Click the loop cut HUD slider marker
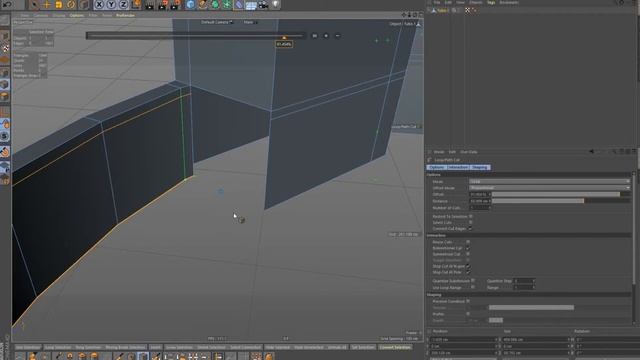This screenshot has height=360, width=640. click(x=284, y=38)
